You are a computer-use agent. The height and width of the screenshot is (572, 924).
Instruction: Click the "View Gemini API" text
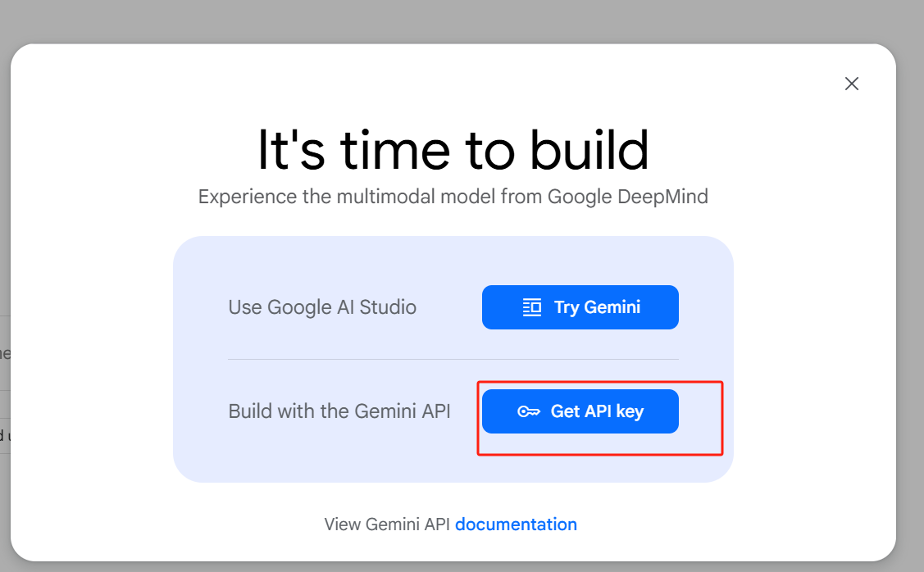pyautogui.click(x=386, y=524)
